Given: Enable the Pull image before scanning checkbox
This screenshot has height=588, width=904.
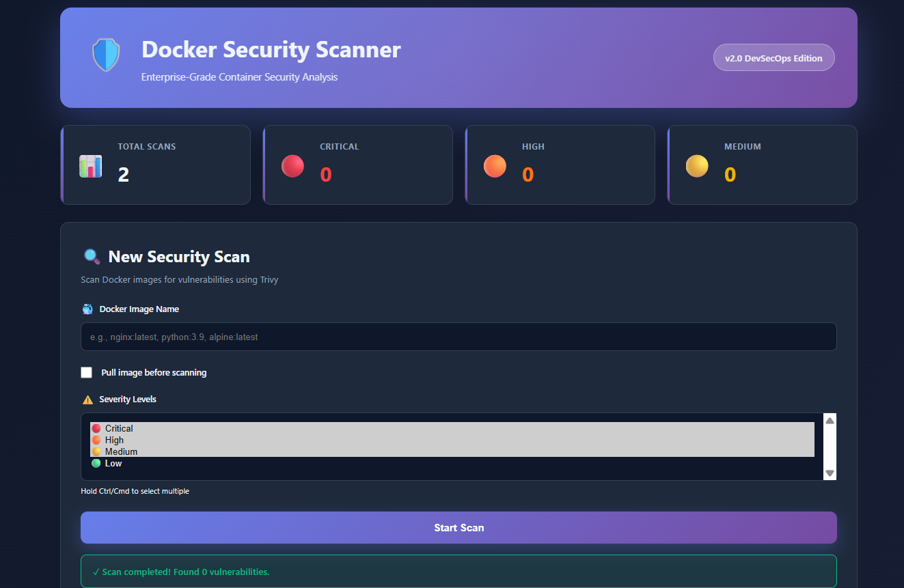Looking at the screenshot, I should click(x=87, y=372).
